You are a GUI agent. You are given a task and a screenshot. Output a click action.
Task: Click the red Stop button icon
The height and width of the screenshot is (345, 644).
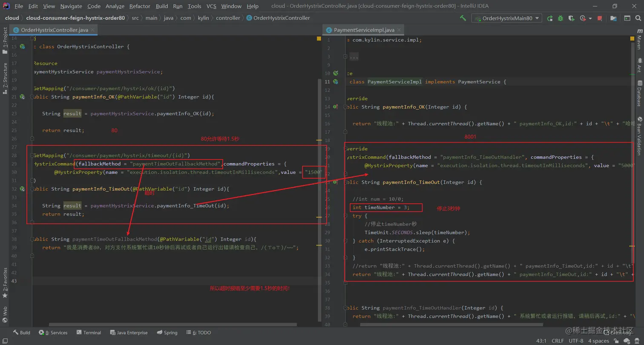(600, 18)
